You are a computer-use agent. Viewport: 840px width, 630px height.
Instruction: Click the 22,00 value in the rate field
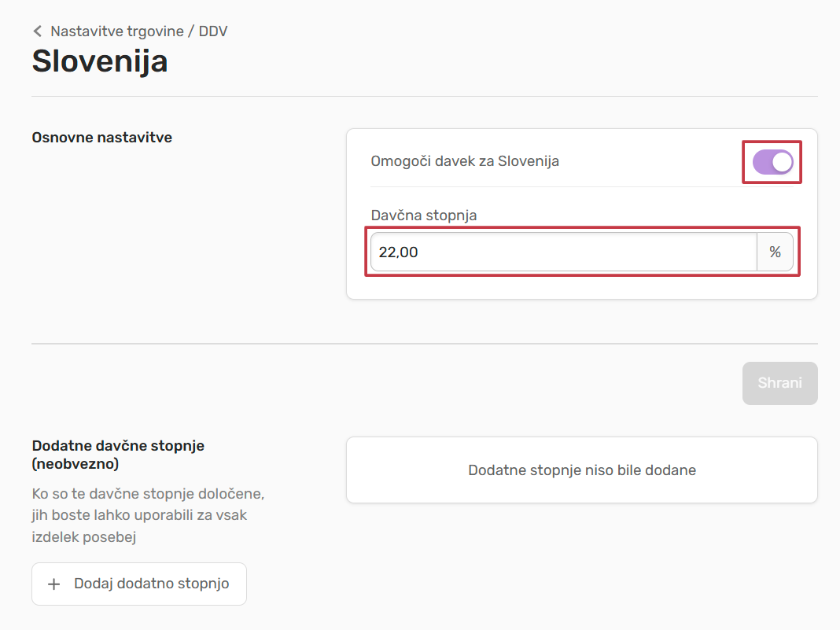click(399, 252)
